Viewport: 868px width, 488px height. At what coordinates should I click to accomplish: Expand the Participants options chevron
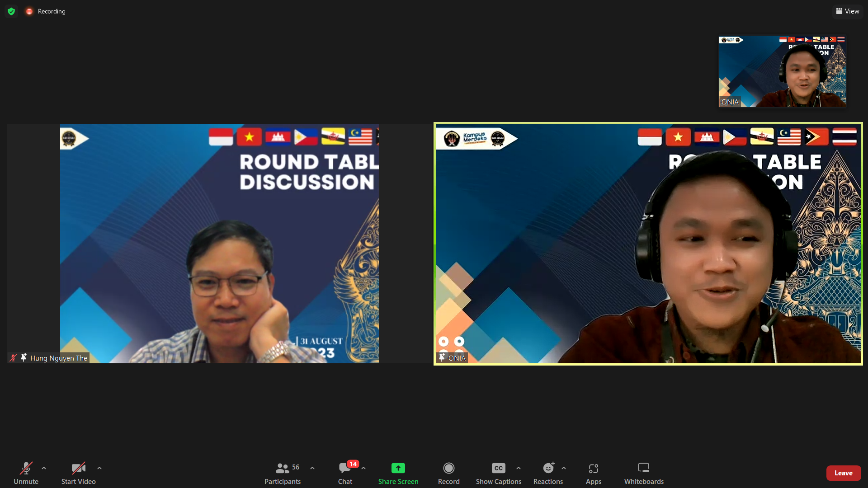[312, 468]
